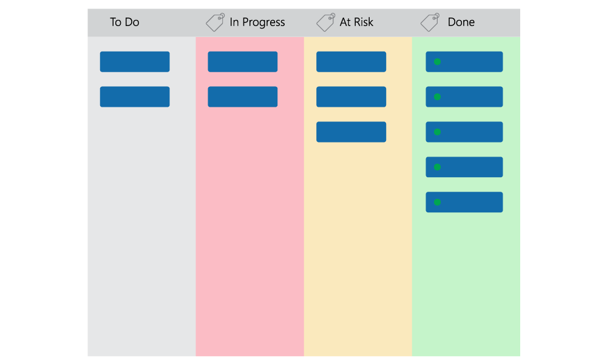Image resolution: width=607 pixels, height=364 pixels.
Task: Open the first At Risk card
Action: pos(351,62)
